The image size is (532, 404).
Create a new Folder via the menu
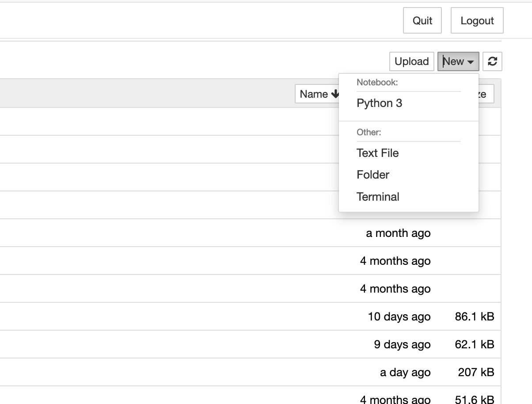click(372, 175)
